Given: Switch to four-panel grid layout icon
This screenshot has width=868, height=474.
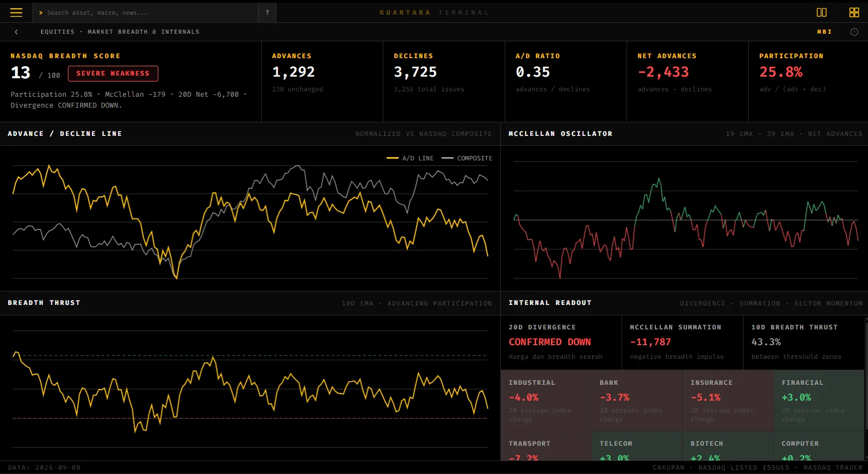Looking at the screenshot, I should point(854,13).
